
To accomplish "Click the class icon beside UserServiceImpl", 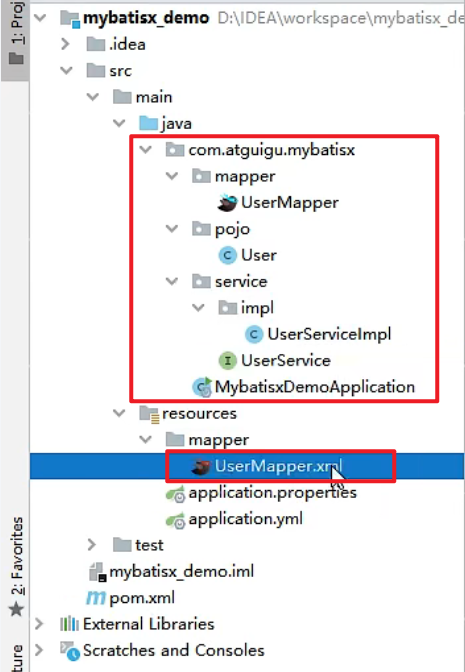I will coord(254,334).
